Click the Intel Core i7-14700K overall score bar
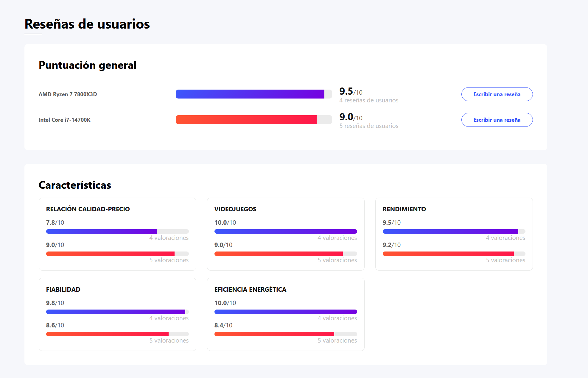 (253, 120)
